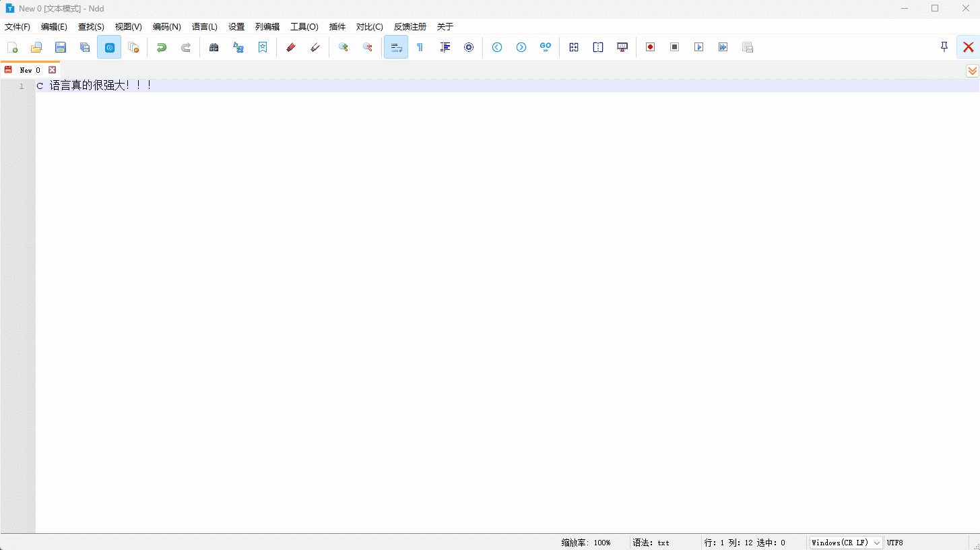This screenshot has height=550, width=980.
Task: Toggle the word wrap button
Action: click(x=396, y=47)
